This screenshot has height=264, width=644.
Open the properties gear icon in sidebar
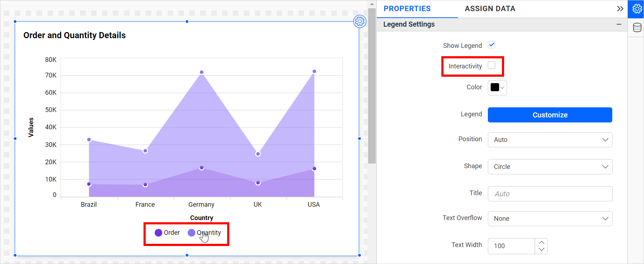[637, 9]
